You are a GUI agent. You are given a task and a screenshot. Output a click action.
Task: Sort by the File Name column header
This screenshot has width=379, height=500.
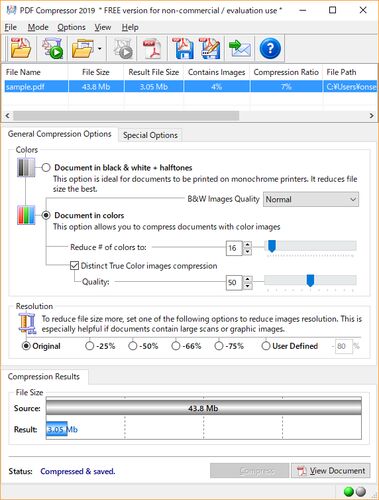[35, 72]
